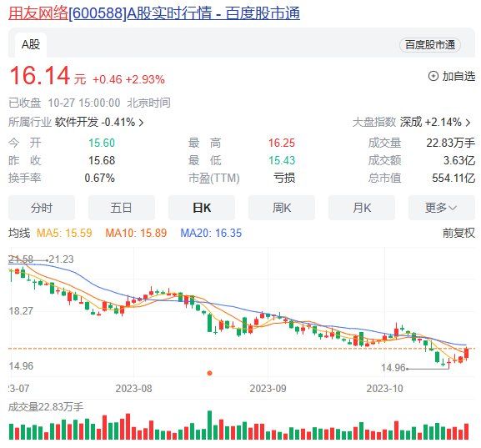The image size is (481, 448).
Task: Click the 成交额 value 3.63亿
Action: pyautogui.click(x=459, y=160)
